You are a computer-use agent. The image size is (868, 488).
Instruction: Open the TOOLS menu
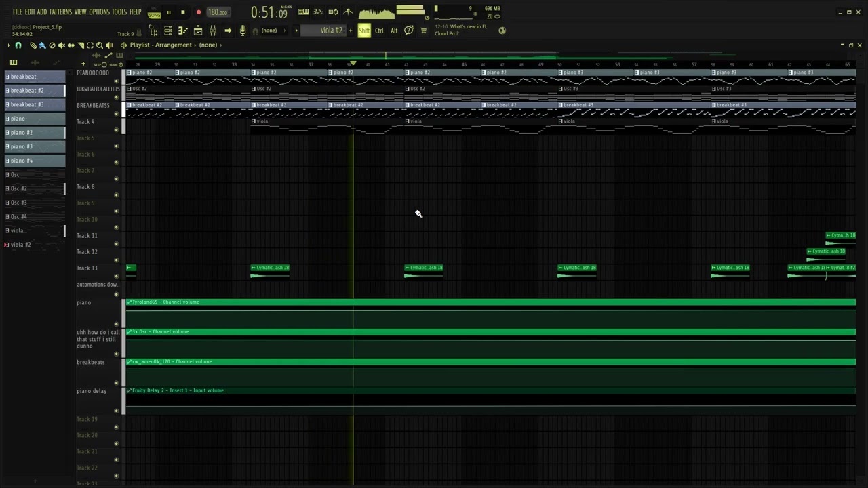tap(119, 12)
